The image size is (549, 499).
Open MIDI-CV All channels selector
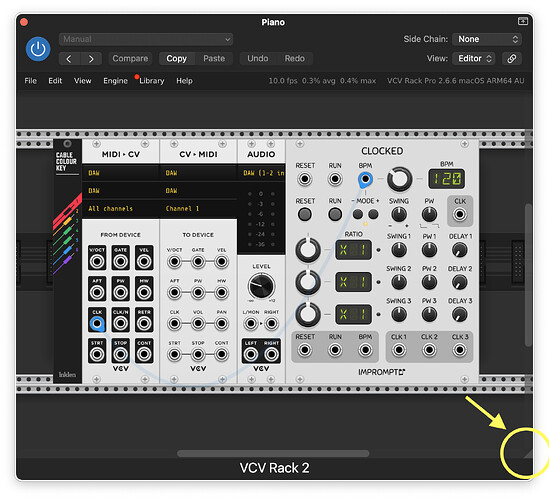click(121, 209)
